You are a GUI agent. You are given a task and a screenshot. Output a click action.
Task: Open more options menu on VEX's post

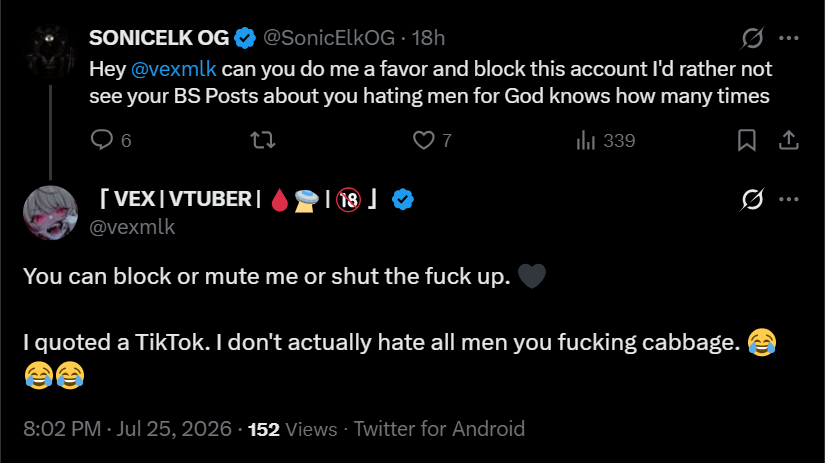(x=789, y=199)
